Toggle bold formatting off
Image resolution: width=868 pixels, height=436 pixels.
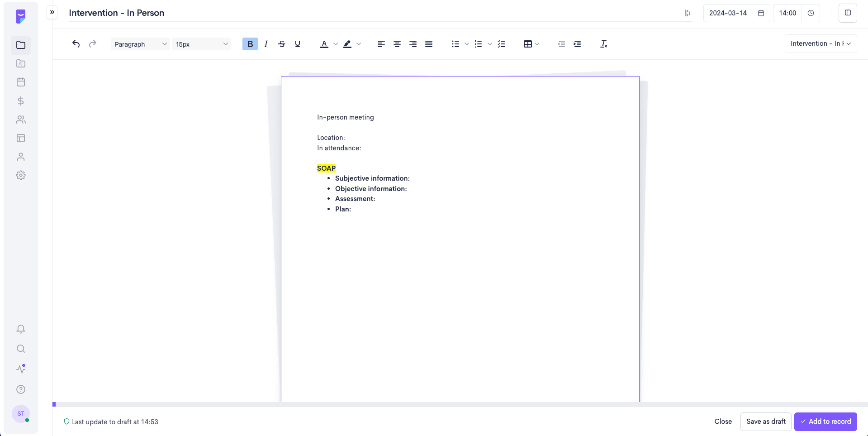250,44
